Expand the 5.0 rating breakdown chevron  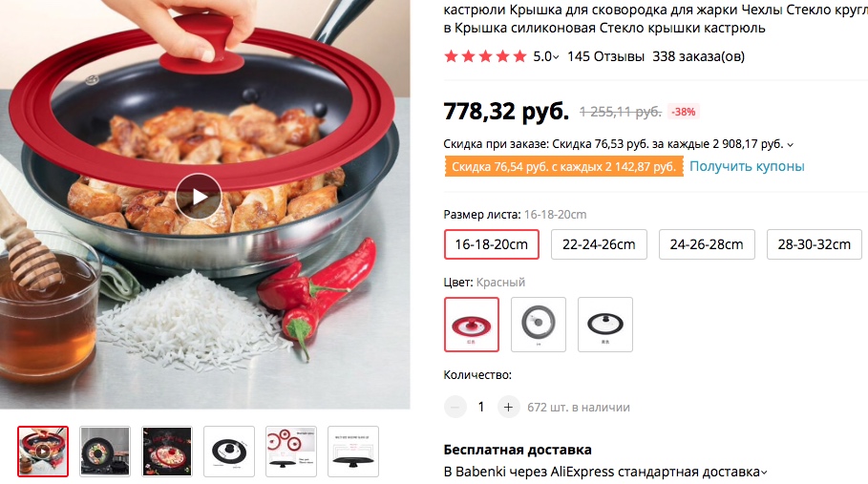[x=556, y=57]
